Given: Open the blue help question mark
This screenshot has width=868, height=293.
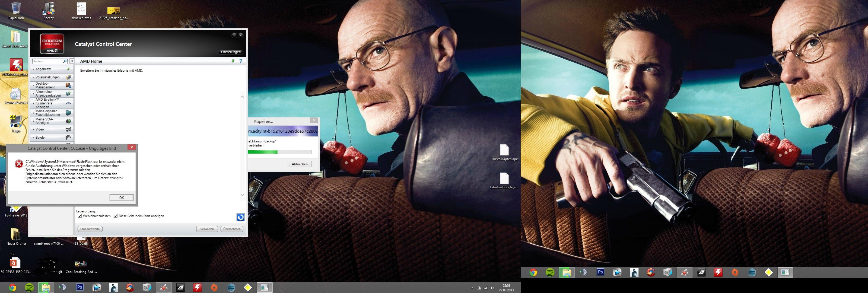Looking at the screenshot, I should (x=241, y=61).
